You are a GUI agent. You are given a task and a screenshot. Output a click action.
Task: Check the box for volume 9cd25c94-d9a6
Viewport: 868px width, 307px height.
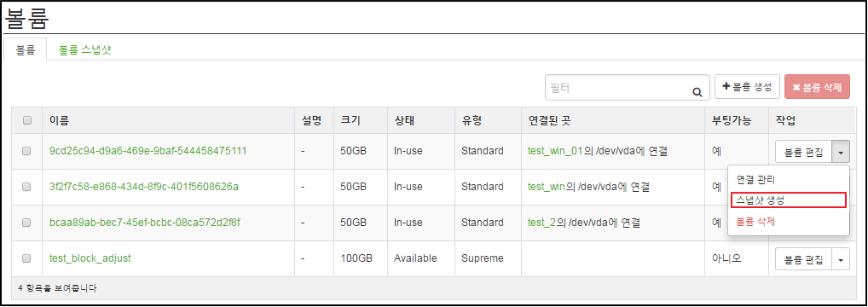pyautogui.click(x=26, y=151)
